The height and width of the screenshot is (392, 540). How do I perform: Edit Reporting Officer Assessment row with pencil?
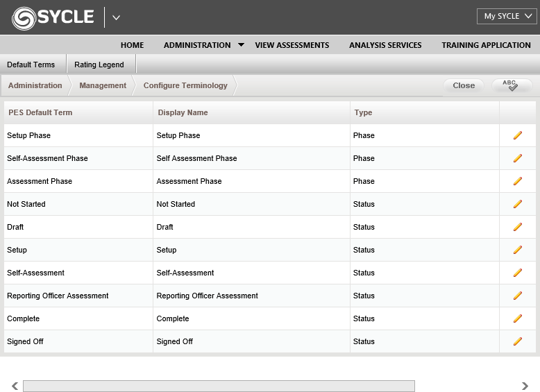518,296
